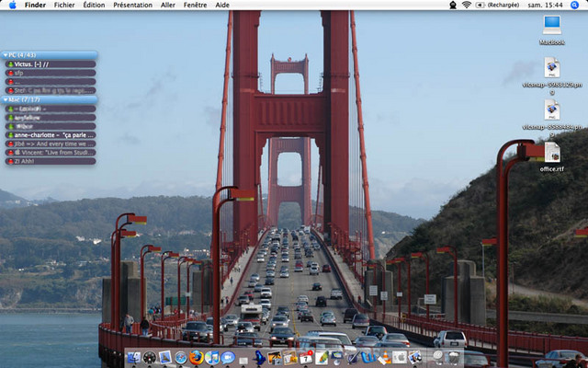Screen dimensions: 588x368
Task: Launch Word blue W icon in Dock
Action: coord(368,358)
